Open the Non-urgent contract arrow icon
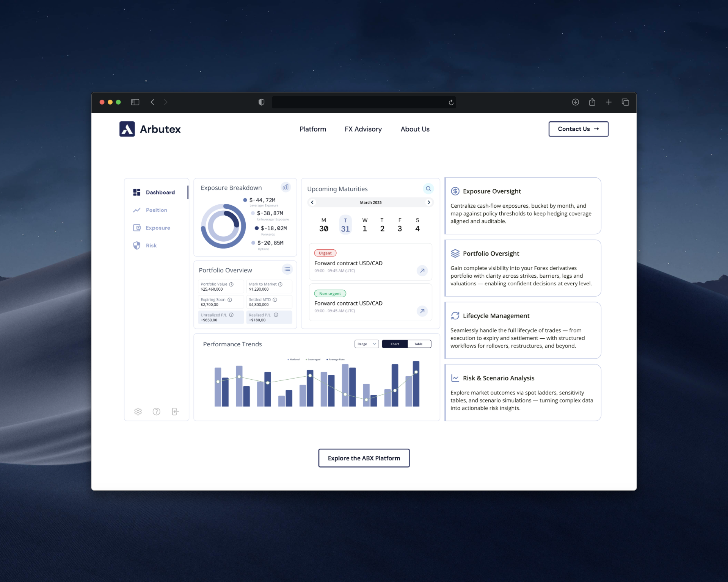This screenshot has width=728, height=582. (x=422, y=311)
